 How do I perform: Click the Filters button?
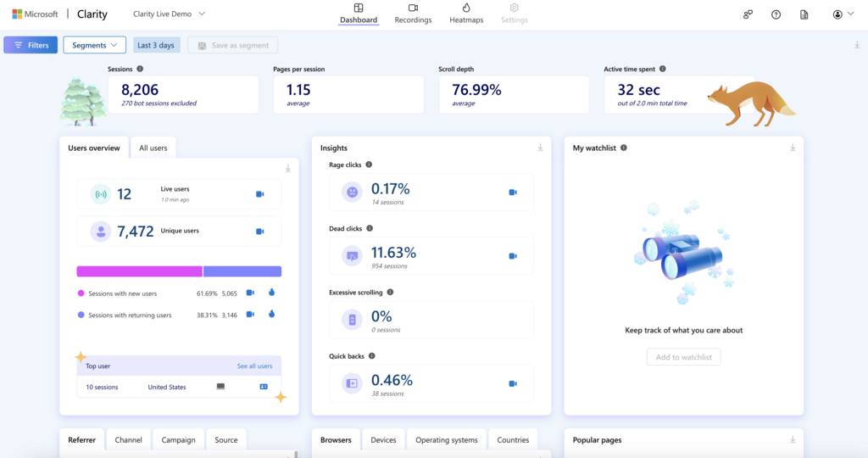tap(31, 45)
